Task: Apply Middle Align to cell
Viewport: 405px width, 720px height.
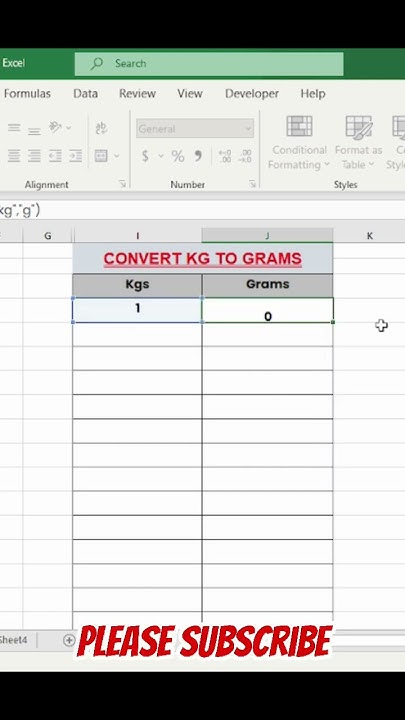Action: 14,128
